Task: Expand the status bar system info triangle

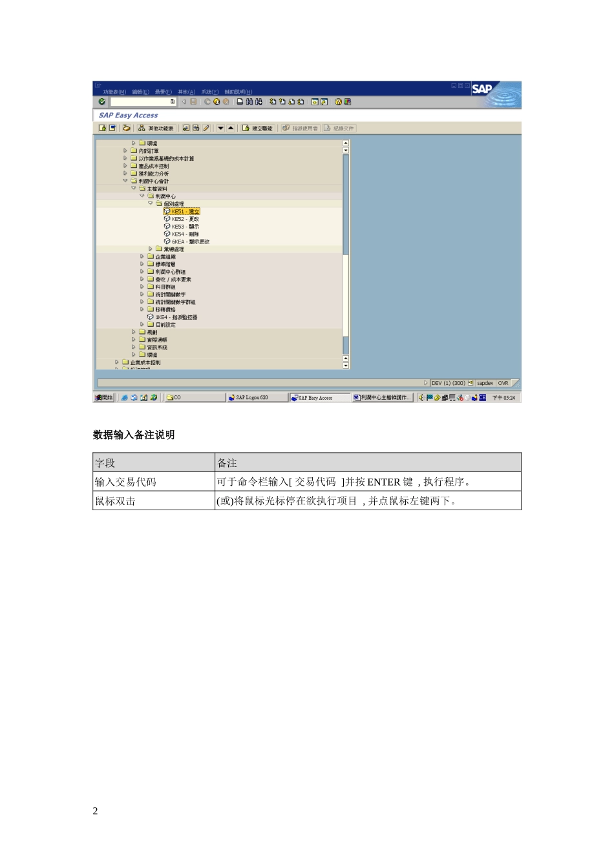Action: coord(425,383)
